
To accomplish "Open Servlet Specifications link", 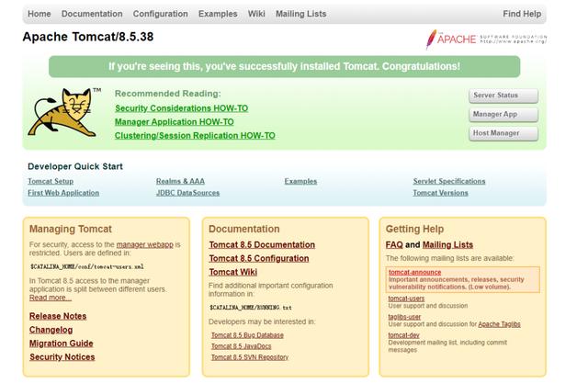I will 449,181.
